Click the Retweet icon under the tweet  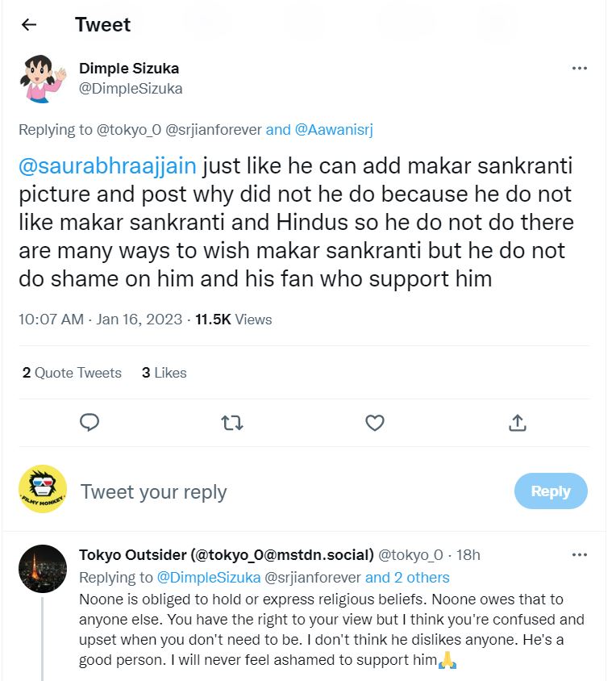coord(232,423)
